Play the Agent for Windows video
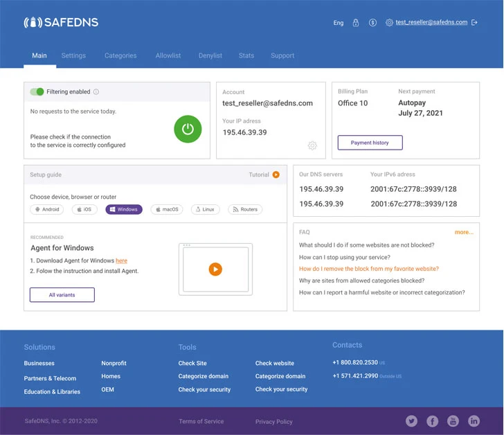This screenshot has width=504, height=435. pos(215,269)
